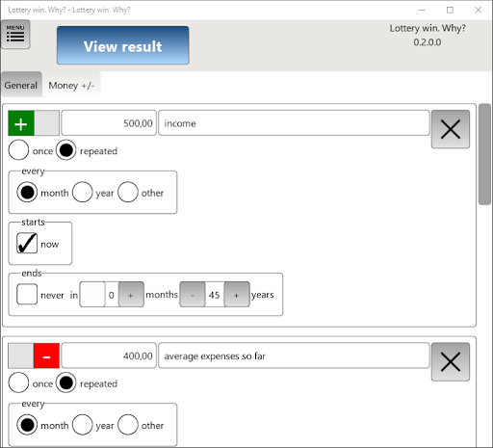
Task: Switch to the General tab
Action: coord(21,85)
